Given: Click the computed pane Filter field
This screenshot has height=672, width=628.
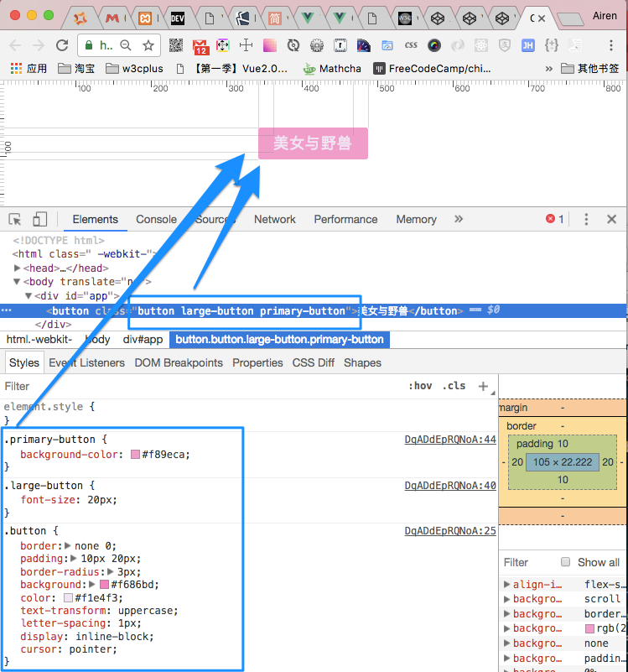Looking at the screenshot, I should (529, 562).
